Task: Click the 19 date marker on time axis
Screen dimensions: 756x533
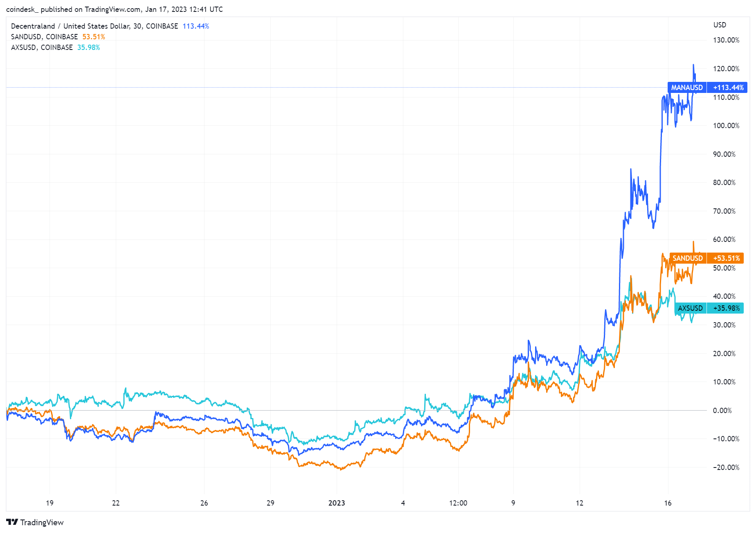Action: pyautogui.click(x=49, y=503)
